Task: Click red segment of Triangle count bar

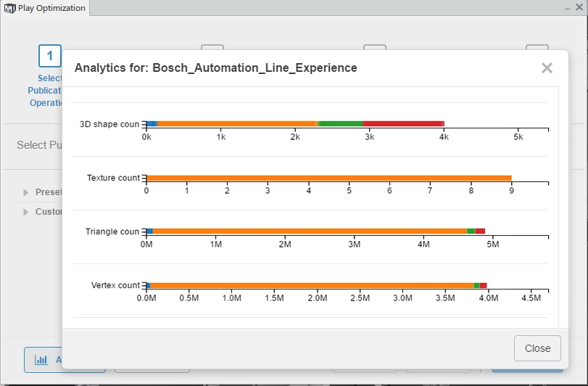Action: point(480,231)
